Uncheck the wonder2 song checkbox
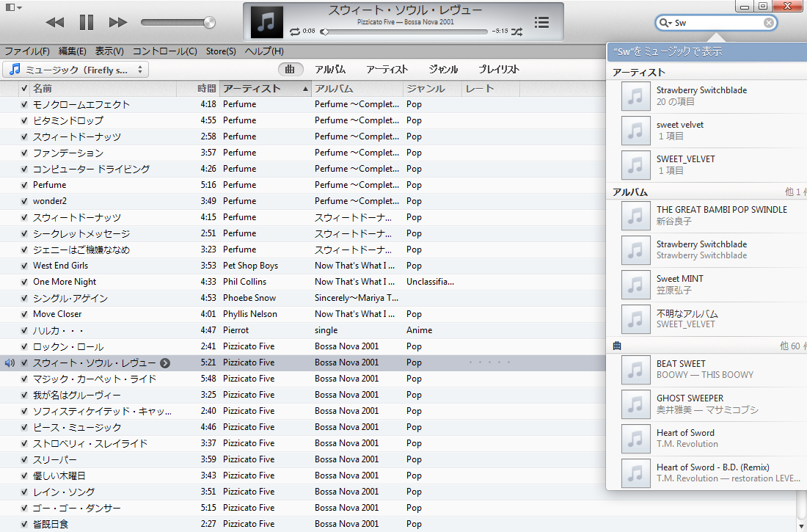The height and width of the screenshot is (532, 807). [23, 201]
